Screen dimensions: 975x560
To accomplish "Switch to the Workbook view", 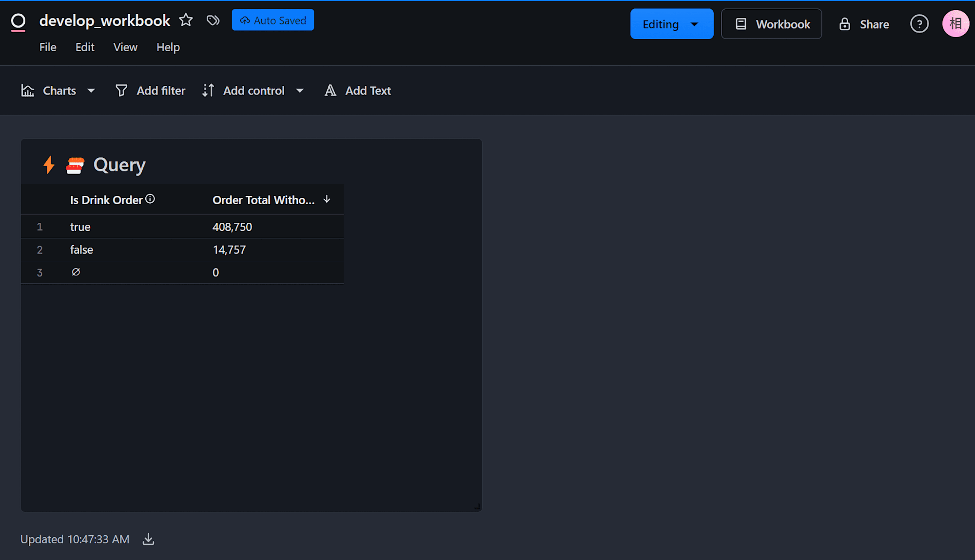I will 771,24.
